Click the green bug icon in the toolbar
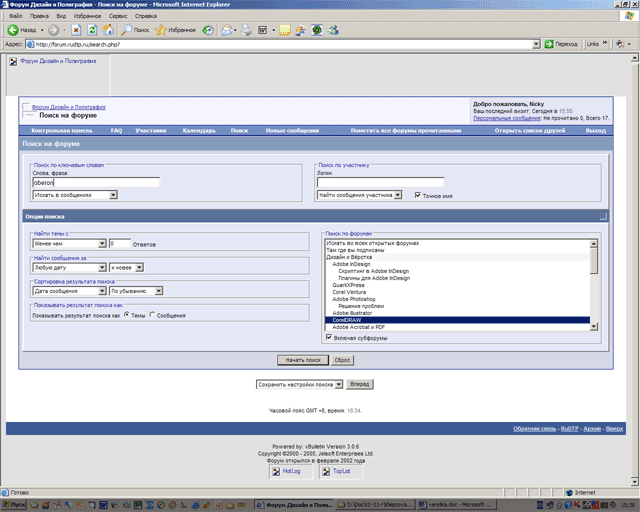 tap(317, 30)
